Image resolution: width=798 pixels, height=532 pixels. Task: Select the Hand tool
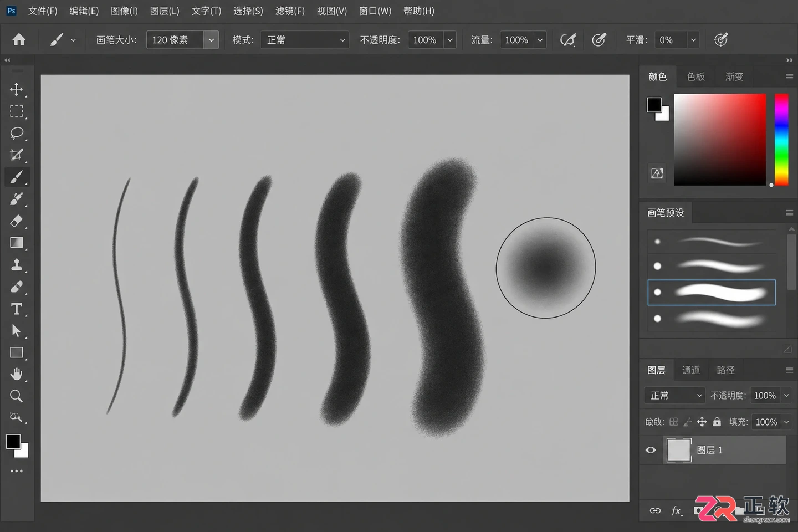(x=17, y=375)
